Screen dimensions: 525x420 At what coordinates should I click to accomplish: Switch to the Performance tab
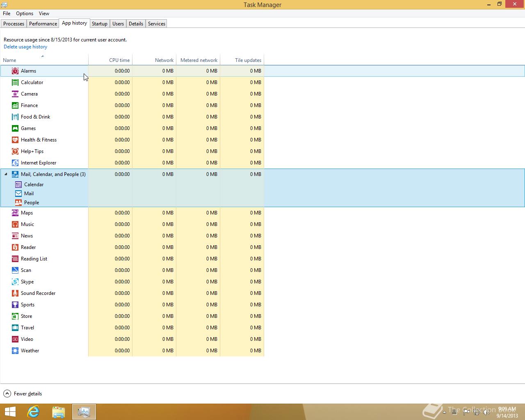click(x=43, y=24)
